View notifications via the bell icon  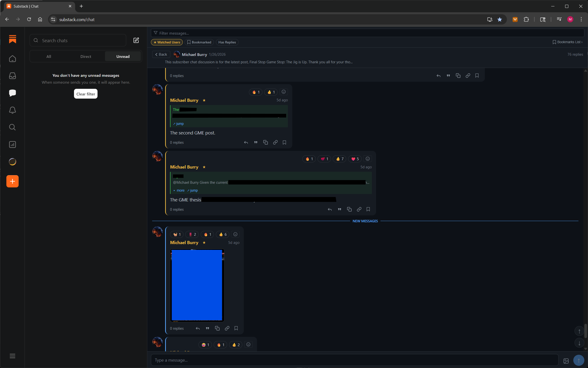point(12,110)
